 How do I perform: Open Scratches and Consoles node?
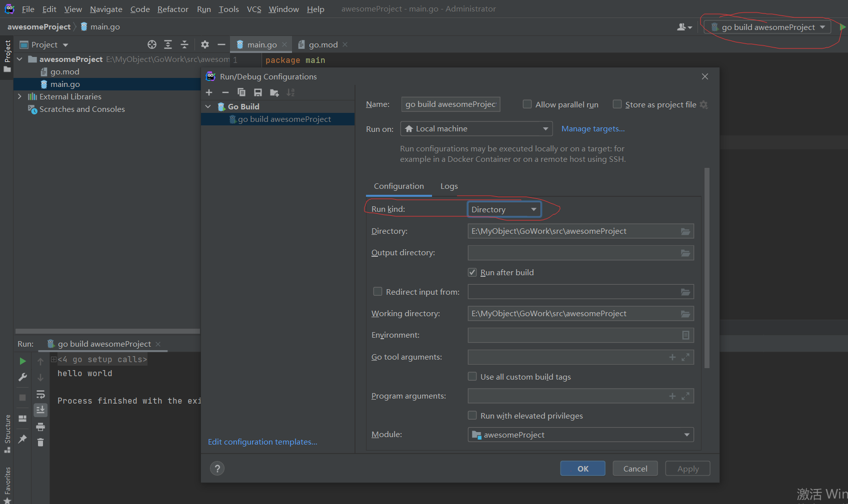(82, 109)
